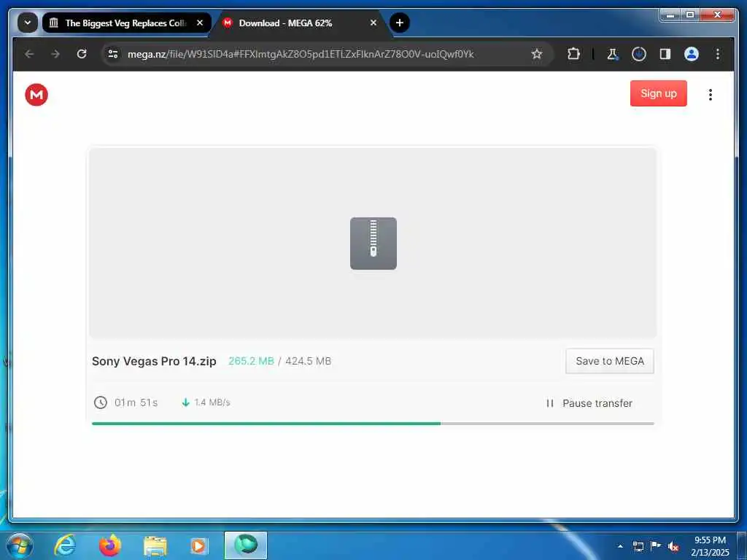Click the 424.5 MB total size

click(309, 361)
